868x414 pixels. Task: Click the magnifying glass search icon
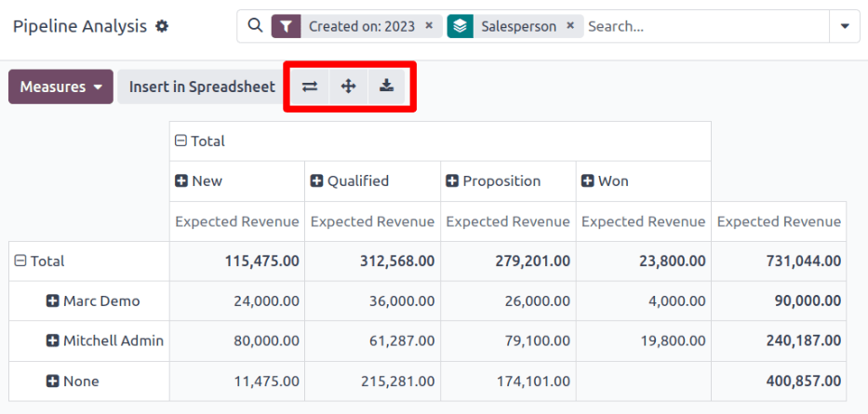tap(255, 27)
